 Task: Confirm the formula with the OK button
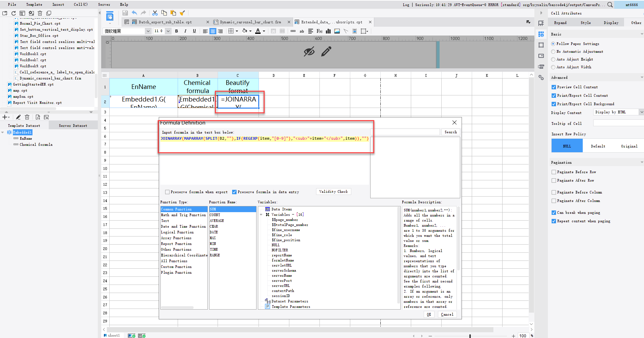point(429,314)
